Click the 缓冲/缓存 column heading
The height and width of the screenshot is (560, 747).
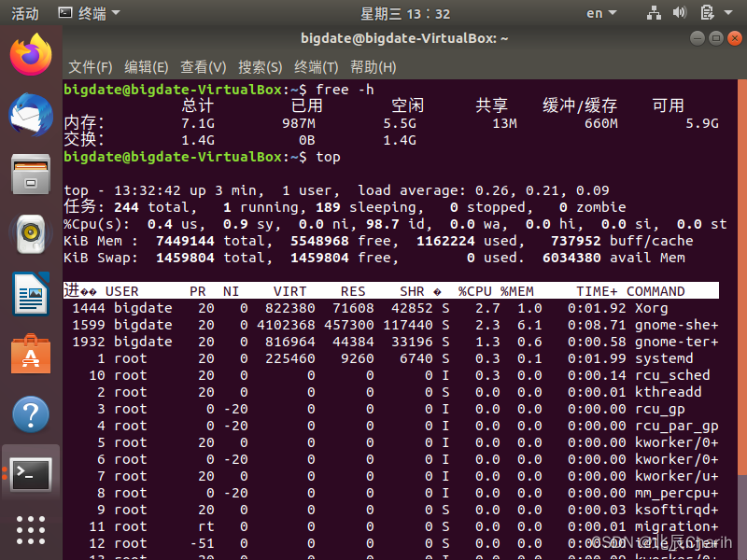580,105
